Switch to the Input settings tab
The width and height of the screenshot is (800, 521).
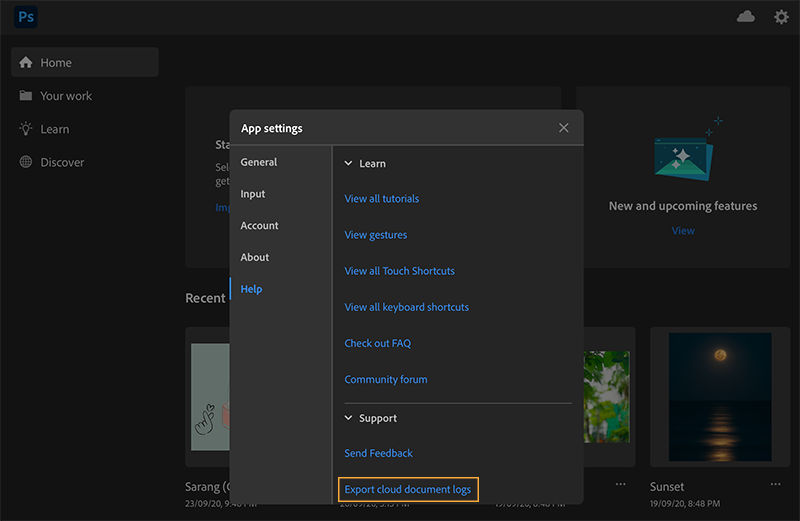click(x=253, y=194)
